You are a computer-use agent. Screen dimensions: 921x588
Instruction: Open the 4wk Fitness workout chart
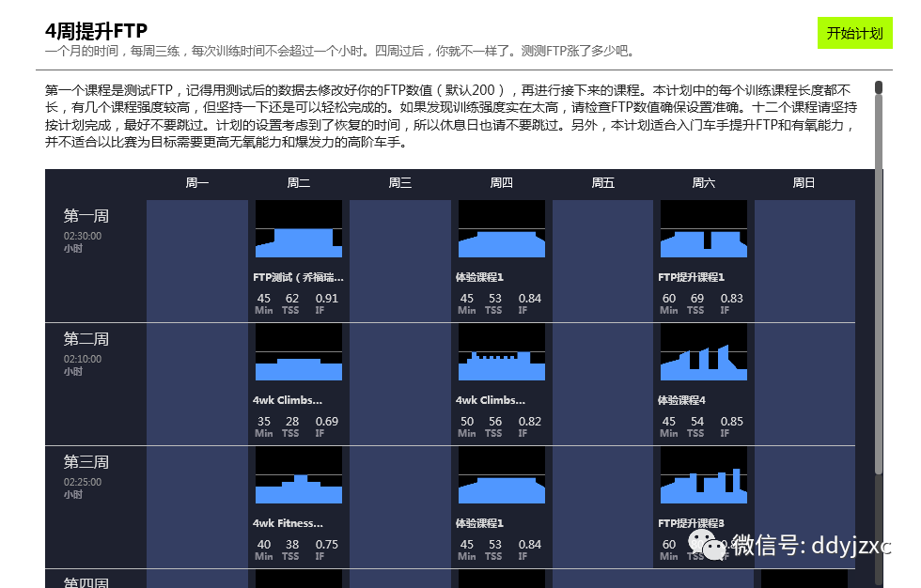click(x=299, y=475)
